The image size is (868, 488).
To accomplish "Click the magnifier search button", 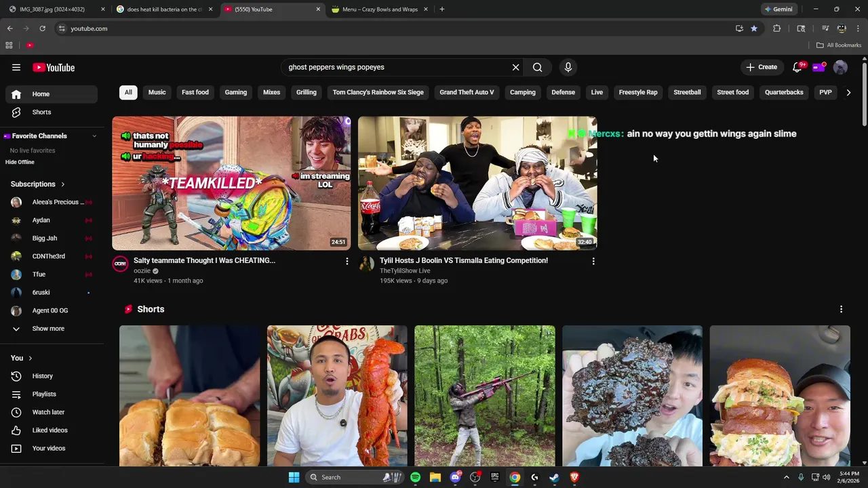I will coord(537,67).
